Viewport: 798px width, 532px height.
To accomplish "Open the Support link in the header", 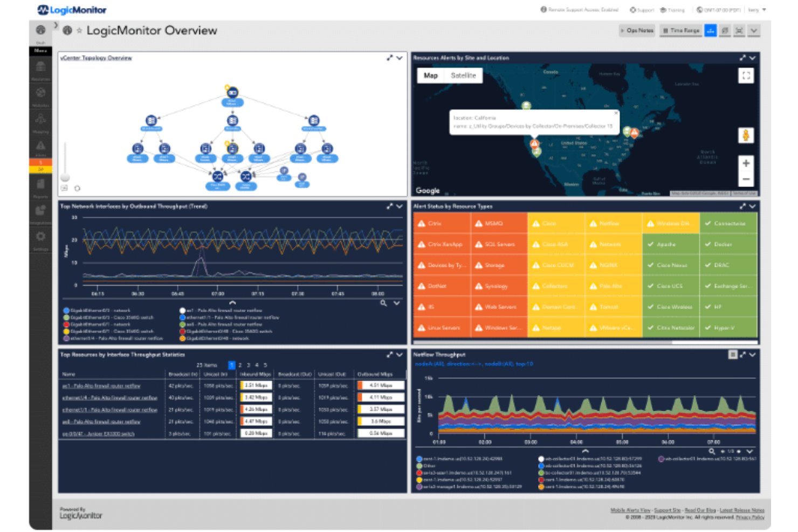I will pyautogui.click(x=642, y=10).
